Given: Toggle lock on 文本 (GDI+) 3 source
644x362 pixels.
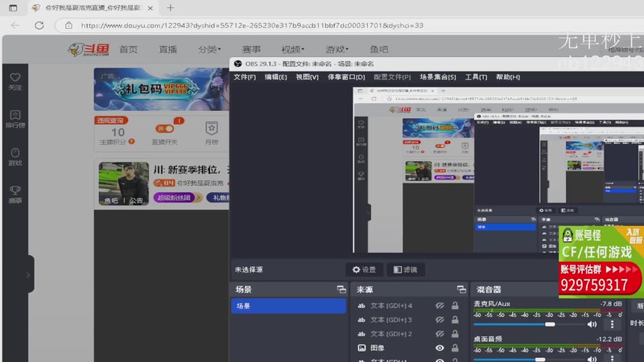Looking at the screenshot, I should click(x=455, y=319).
